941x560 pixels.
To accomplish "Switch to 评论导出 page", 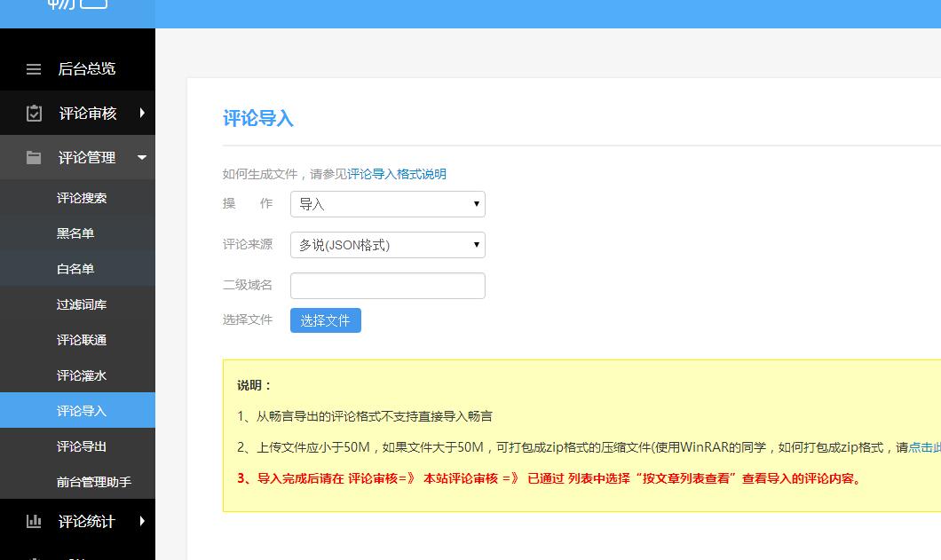I will [83, 446].
